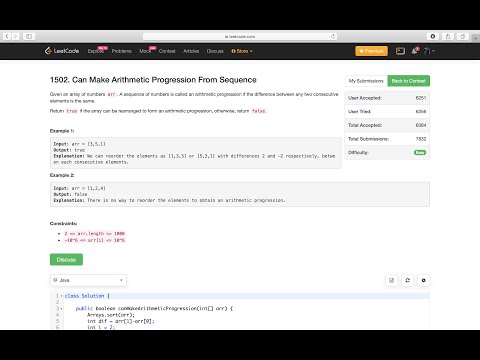Open the Problems nav item
480x360 pixels.
click(122, 51)
